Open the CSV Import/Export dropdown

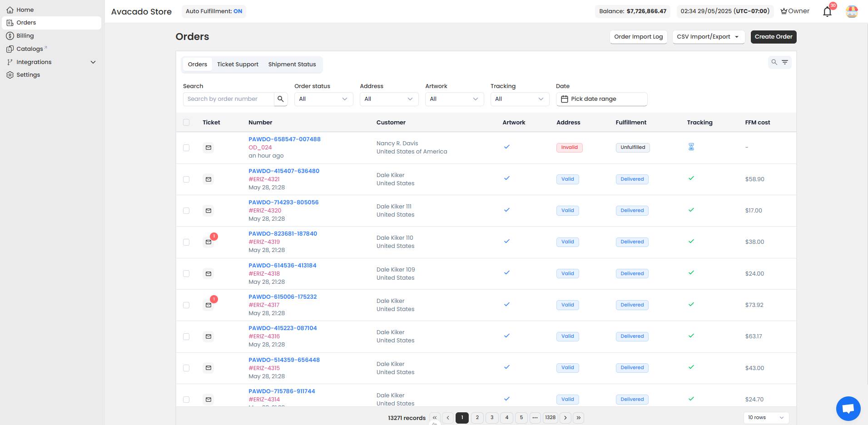708,37
